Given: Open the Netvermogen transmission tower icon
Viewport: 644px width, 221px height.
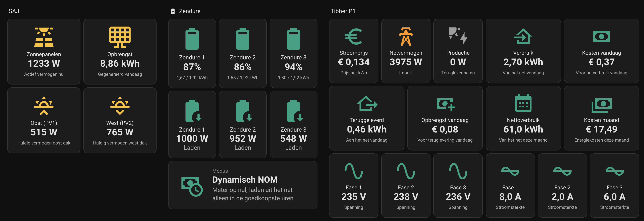Looking at the screenshot, I should [x=406, y=37].
